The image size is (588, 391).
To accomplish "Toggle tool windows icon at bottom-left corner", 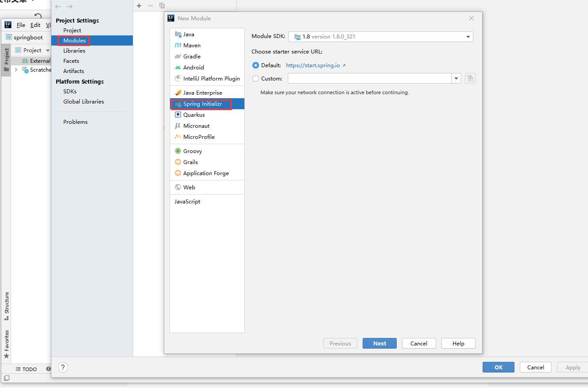I will click(6, 378).
